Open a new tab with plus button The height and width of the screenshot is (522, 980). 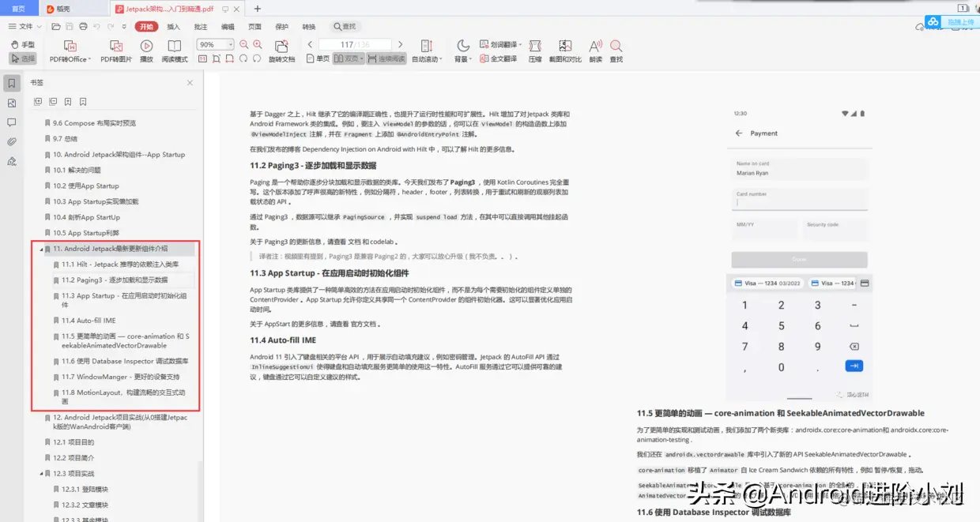257,9
